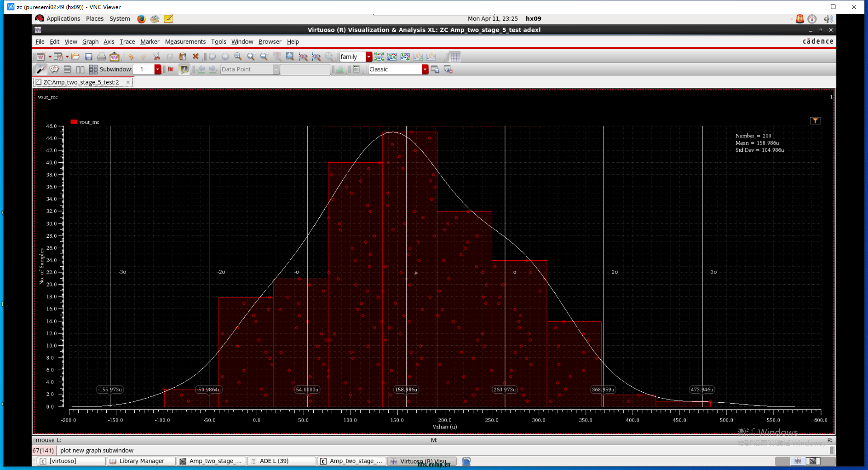Switch to the ADE L (39) taskbar window

(x=282, y=461)
